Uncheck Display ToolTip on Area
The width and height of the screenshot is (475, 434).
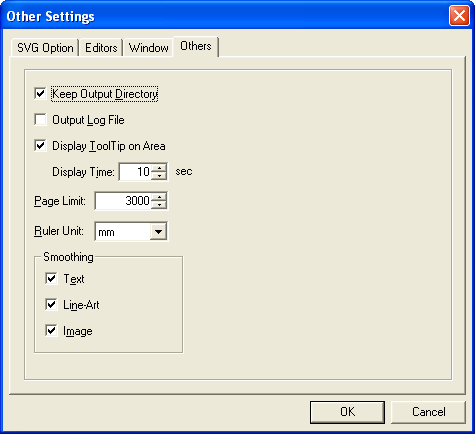(40, 146)
